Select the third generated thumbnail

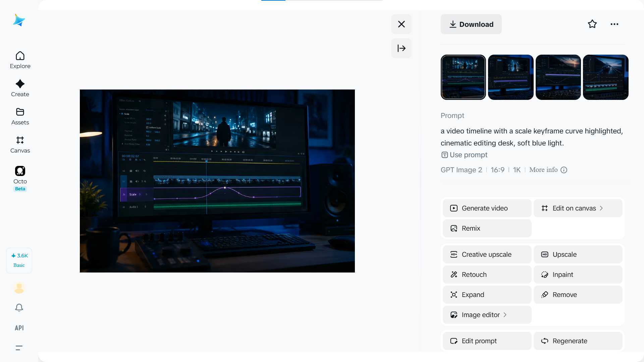(558, 77)
